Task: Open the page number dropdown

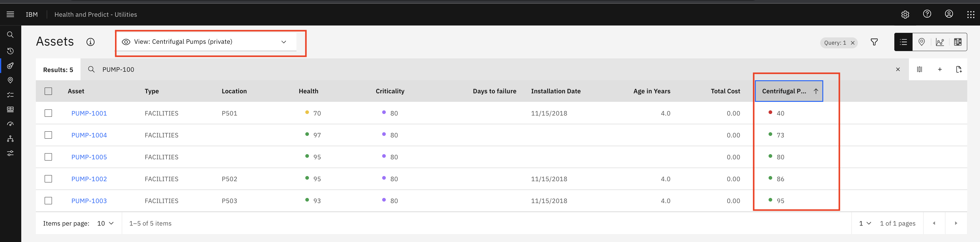Action: point(865,223)
